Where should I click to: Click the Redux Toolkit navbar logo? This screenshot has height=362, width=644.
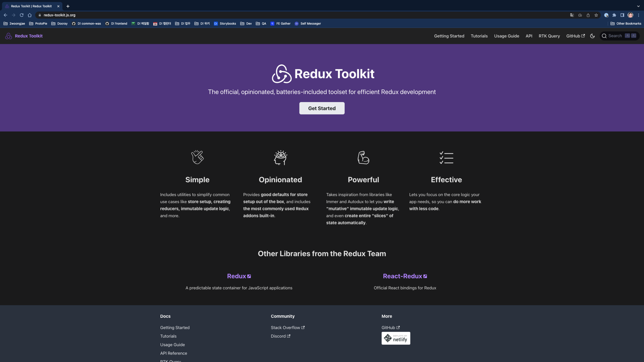pos(24,36)
